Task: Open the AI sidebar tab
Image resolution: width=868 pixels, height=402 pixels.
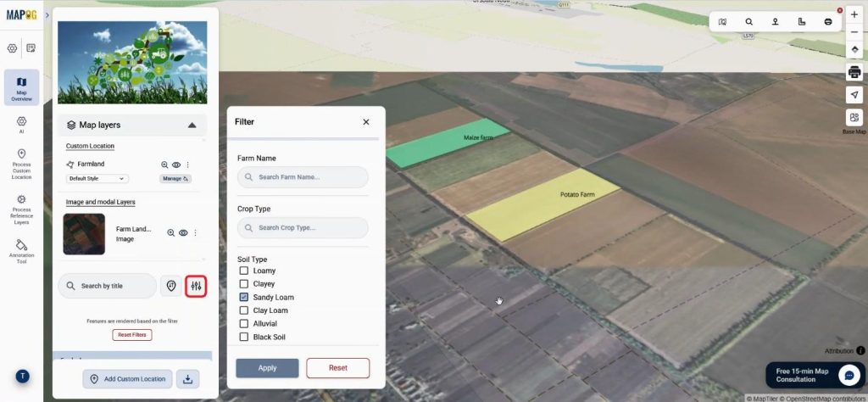Action: click(x=21, y=125)
